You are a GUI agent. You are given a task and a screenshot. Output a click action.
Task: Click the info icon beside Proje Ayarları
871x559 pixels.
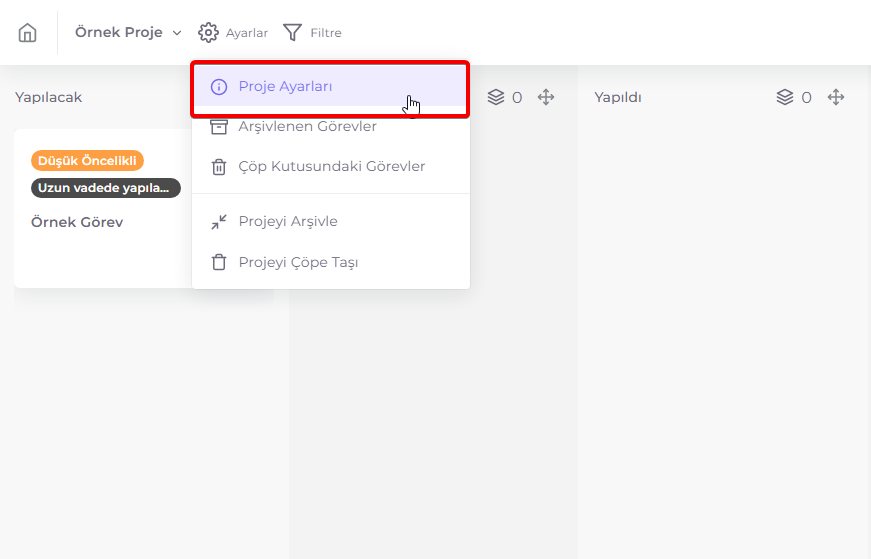[x=219, y=87]
